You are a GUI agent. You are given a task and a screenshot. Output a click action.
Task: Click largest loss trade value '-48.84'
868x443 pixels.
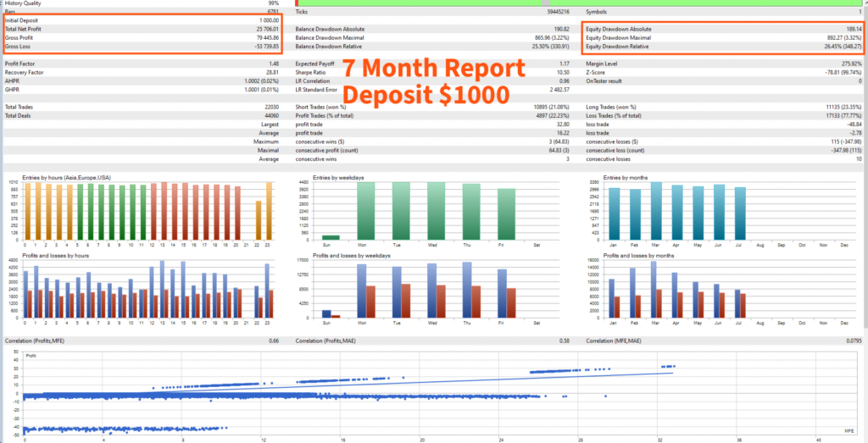click(854, 125)
